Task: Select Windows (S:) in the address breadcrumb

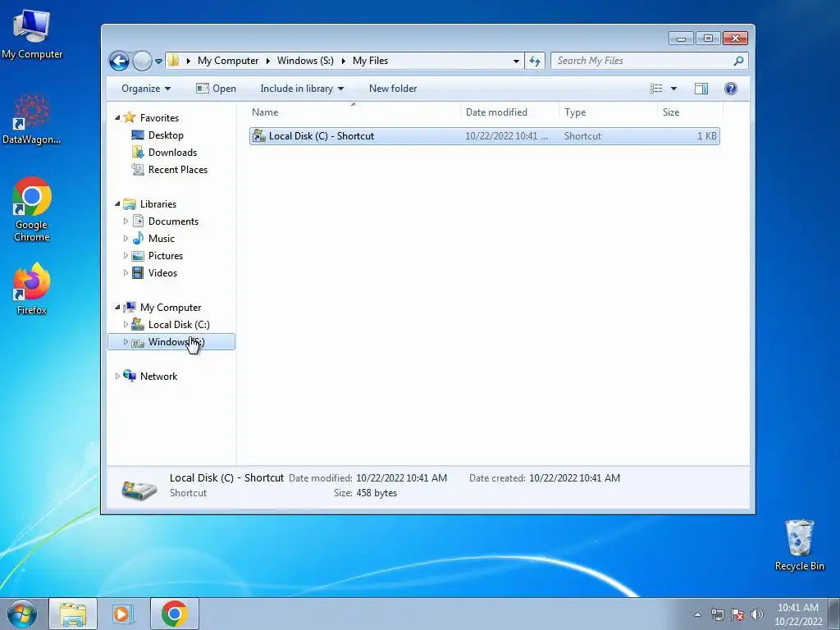Action: point(305,61)
